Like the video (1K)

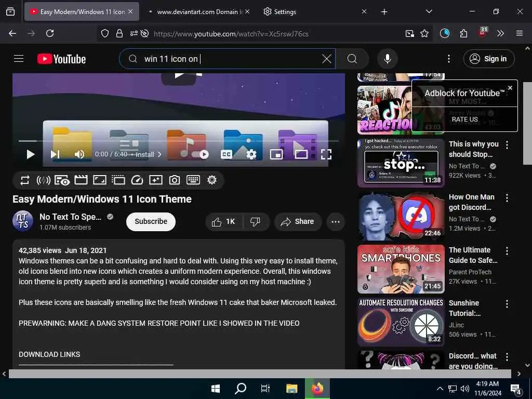tap(223, 221)
